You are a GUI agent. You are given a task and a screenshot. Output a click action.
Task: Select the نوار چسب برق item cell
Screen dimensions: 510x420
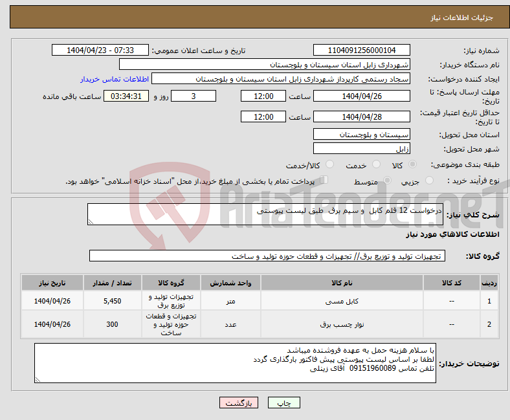pos(342,324)
